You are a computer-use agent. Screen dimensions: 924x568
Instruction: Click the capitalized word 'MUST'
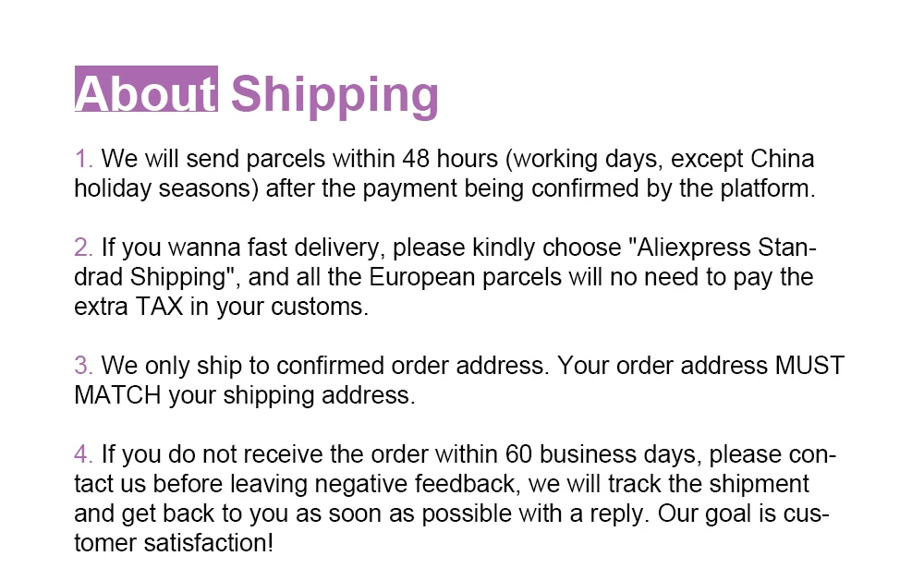click(x=808, y=366)
